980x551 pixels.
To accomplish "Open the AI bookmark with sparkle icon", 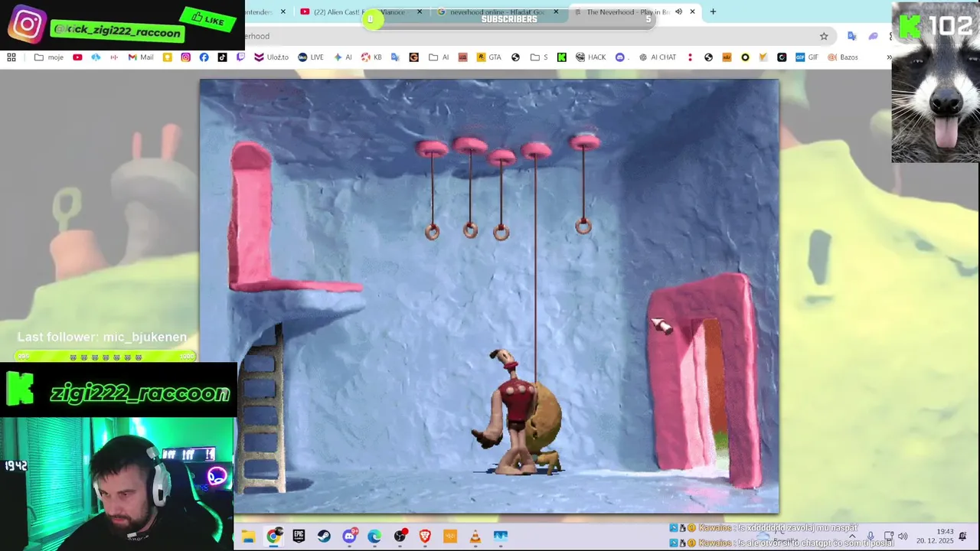I will 342,57.
